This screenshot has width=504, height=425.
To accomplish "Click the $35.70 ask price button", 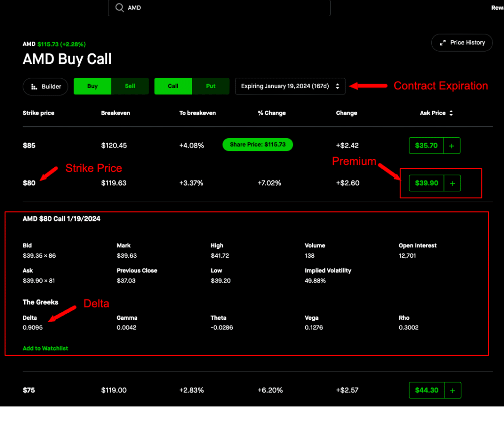I will pyautogui.click(x=426, y=146).
